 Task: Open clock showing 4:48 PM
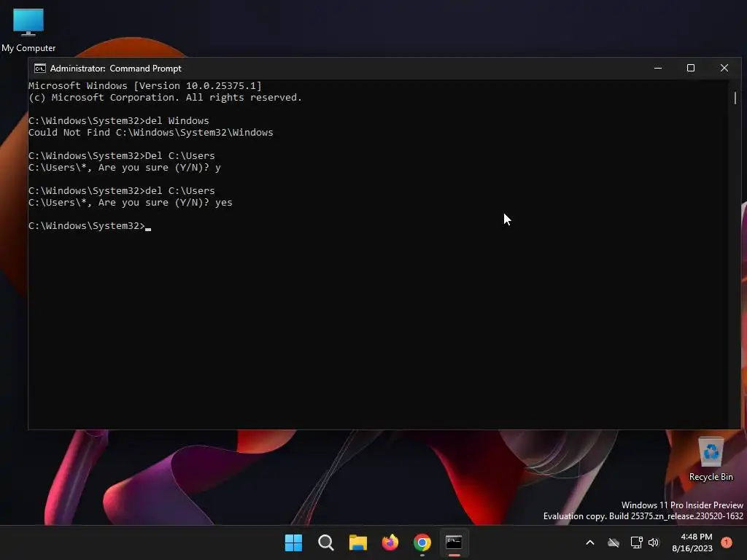click(x=692, y=542)
